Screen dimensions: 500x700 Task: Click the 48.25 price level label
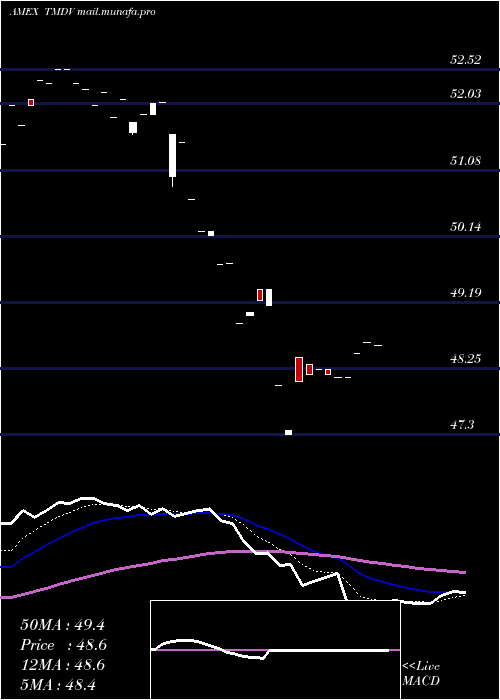(466, 359)
